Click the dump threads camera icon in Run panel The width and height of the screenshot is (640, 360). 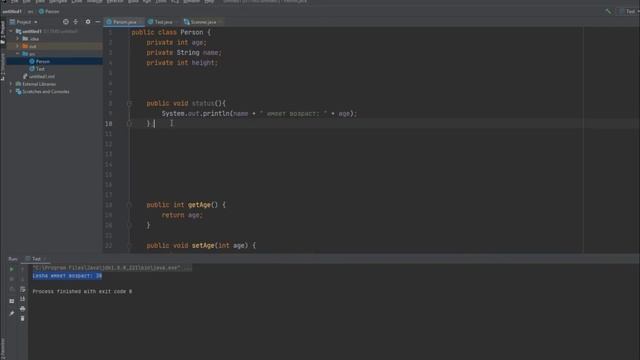point(11,289)
